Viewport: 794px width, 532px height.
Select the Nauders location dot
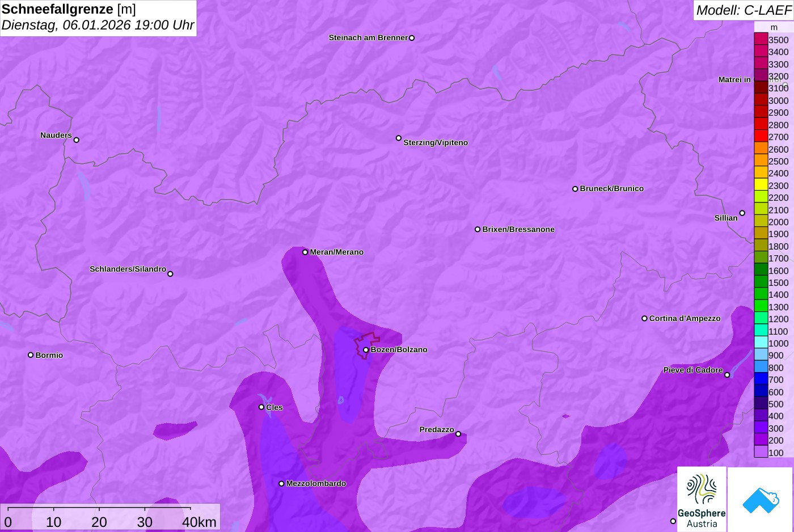(77, 140)
